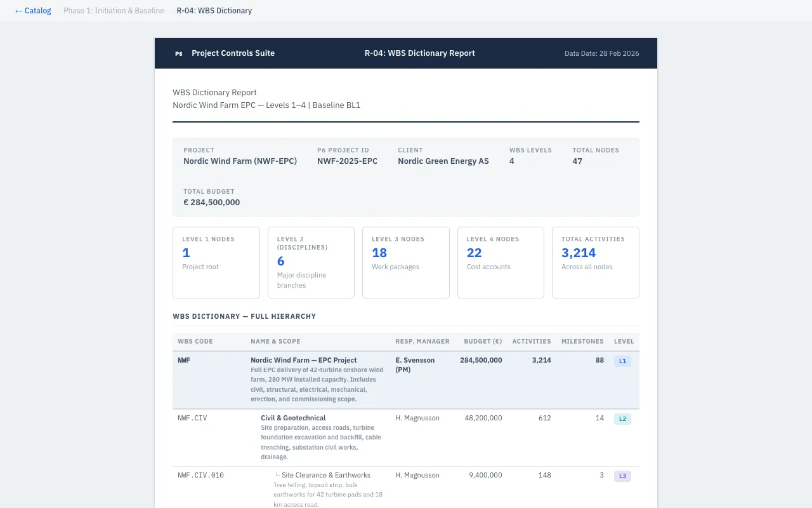The image size is (812, 508).
Task: Click the L1 level badge
Action: (622, 361)
